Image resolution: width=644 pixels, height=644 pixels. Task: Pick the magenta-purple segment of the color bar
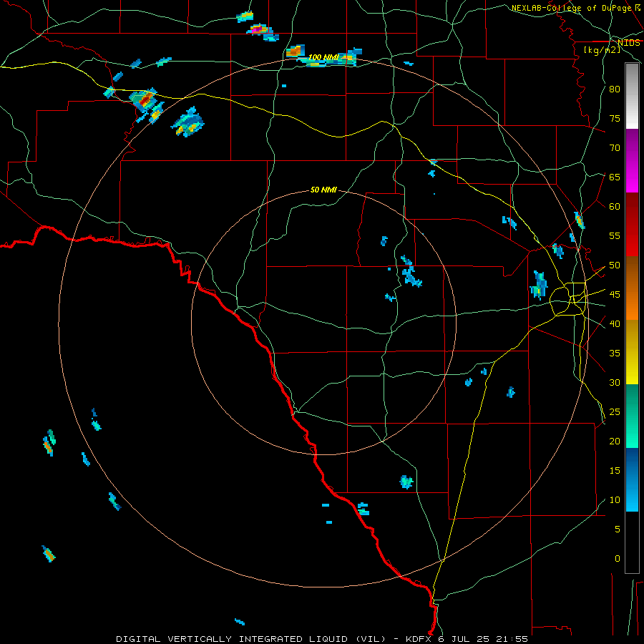[632, 160]
